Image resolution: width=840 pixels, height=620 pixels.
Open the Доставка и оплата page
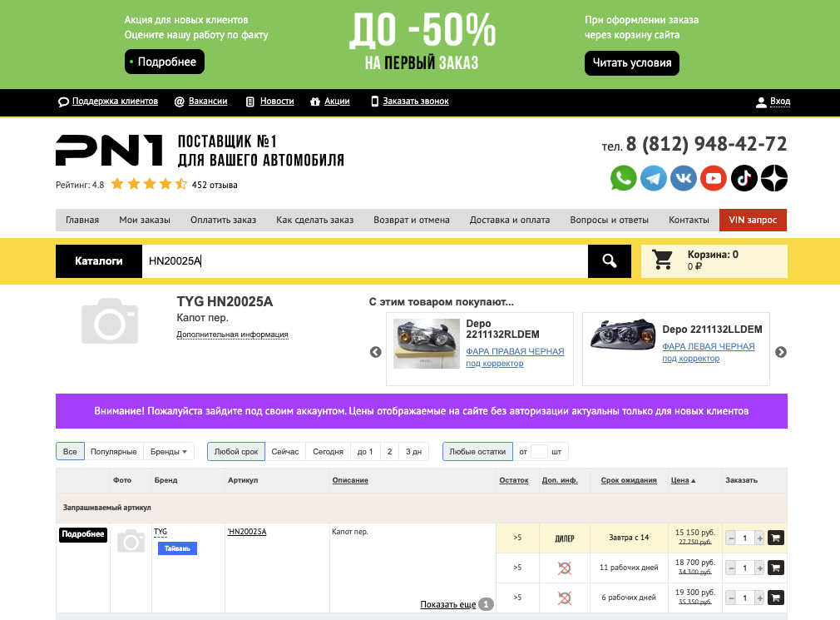tap(510, 220)
